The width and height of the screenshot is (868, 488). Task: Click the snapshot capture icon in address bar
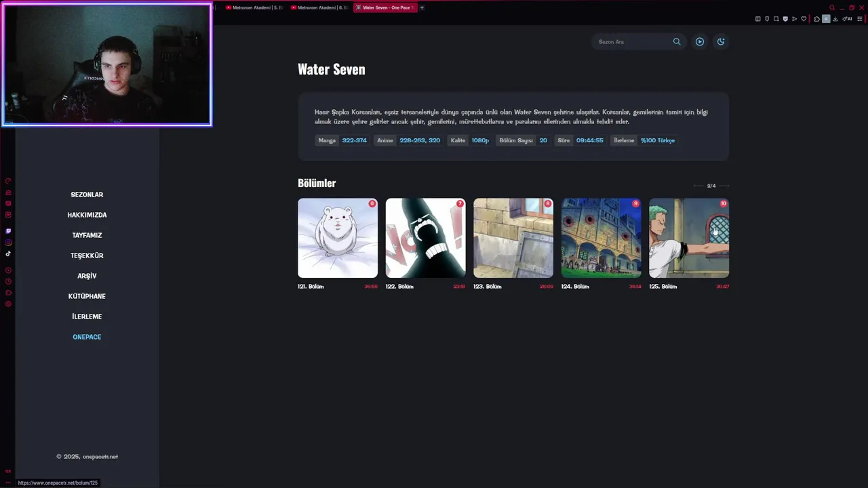point(776,19)
